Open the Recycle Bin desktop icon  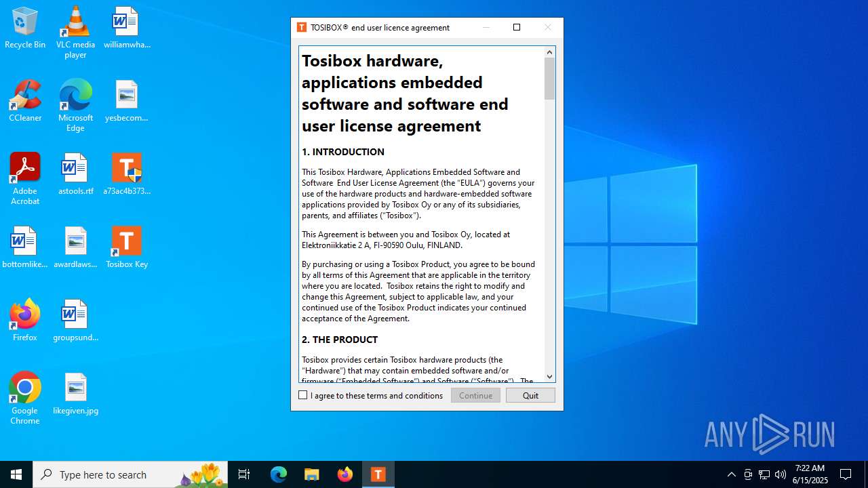tap(25, 28)
